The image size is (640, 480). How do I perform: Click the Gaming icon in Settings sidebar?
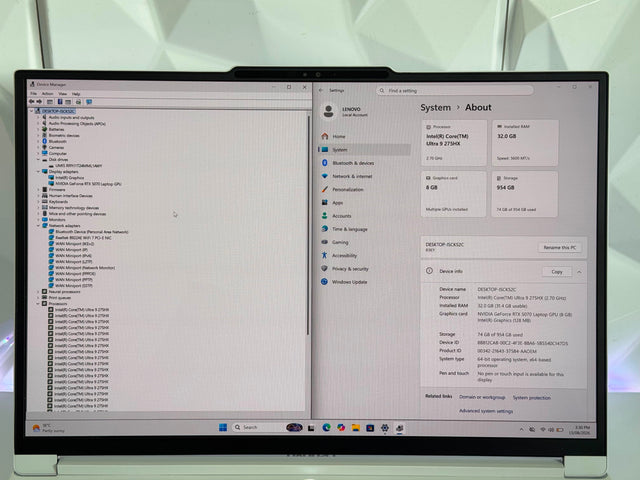click(324, 242)
